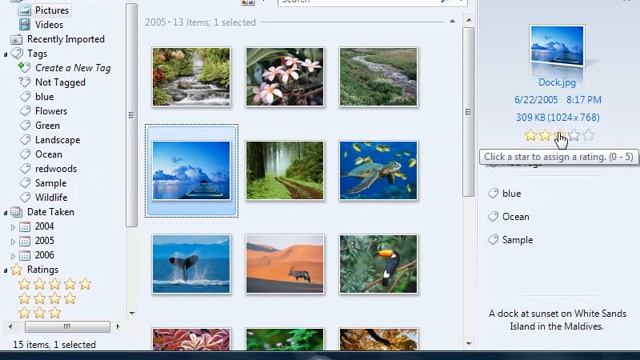This screenshot has width=640, height=360.
Task: Collapse the 2005 group header arrow
Action: coord(452,21)
